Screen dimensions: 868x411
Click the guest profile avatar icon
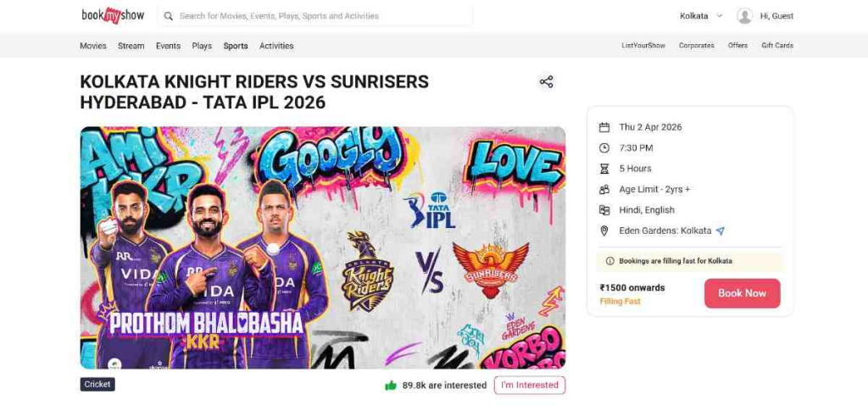tap(744, 16)
